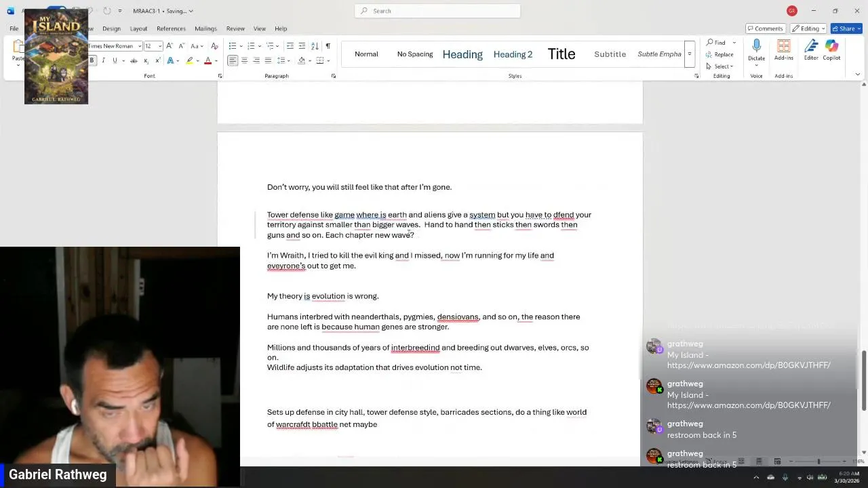Open the bullets list icon
868x488 pixels.
(233, 46)
